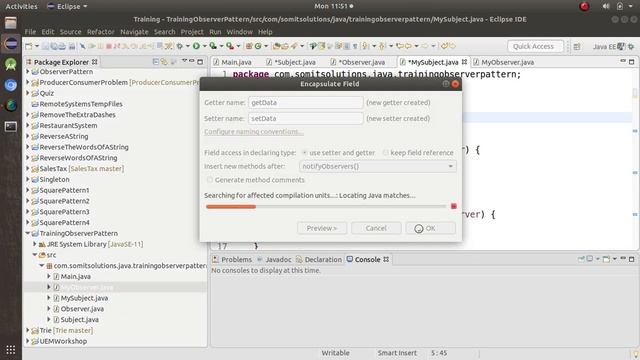640x360 pixels.
Task: Maximize the Console panel
Action: click(x=631, y=259)
